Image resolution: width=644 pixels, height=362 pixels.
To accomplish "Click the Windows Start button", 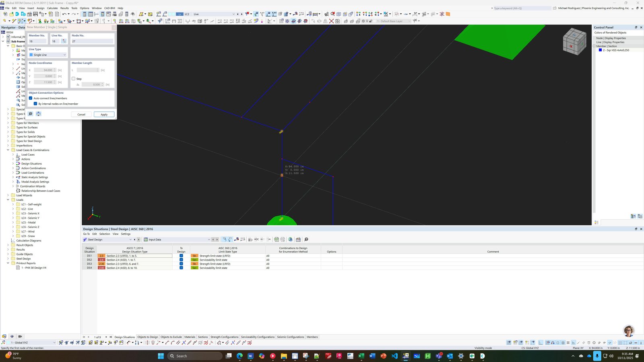I will (161, 356).
